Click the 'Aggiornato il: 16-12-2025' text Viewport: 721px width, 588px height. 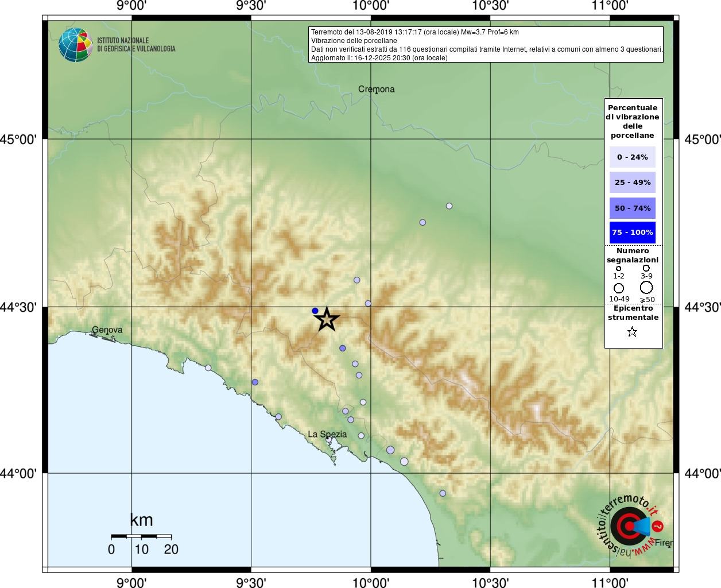click(379, 58)
